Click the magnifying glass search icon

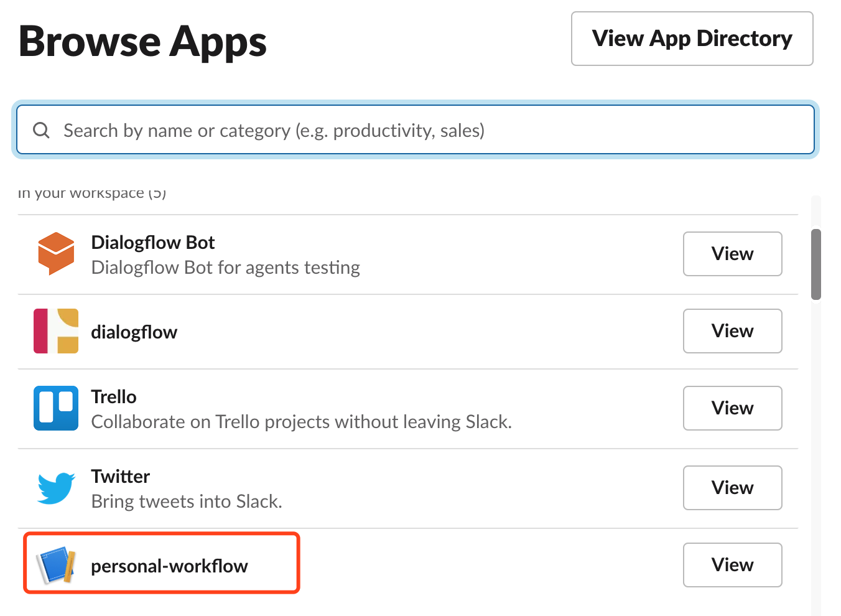[x=41, y=130]
